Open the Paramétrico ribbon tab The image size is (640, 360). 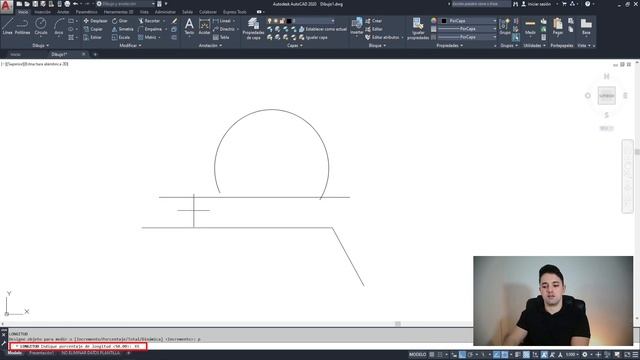(87, 12)
